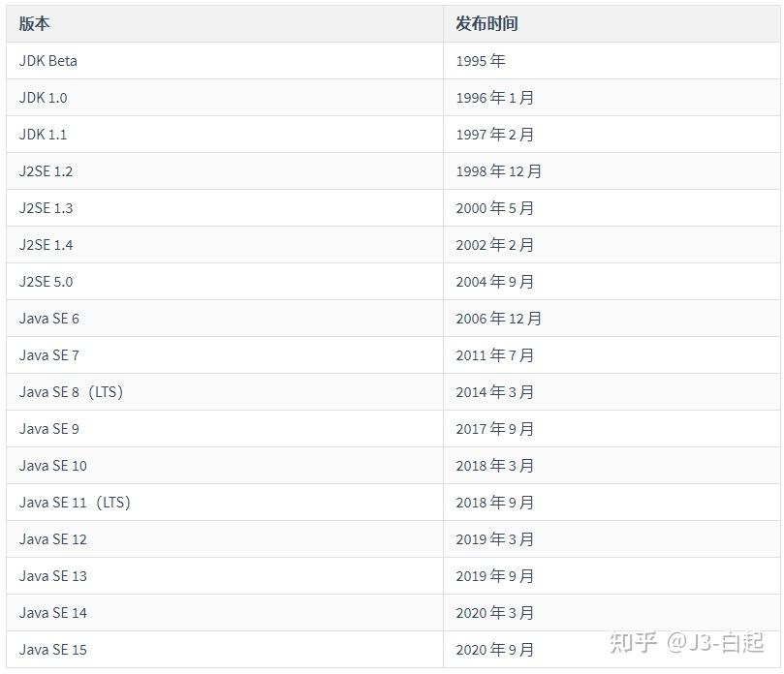The height and width of the screenshot is (674, 784).
Task: Select the Java SE 15 version cell
Action: coord(53,650)
